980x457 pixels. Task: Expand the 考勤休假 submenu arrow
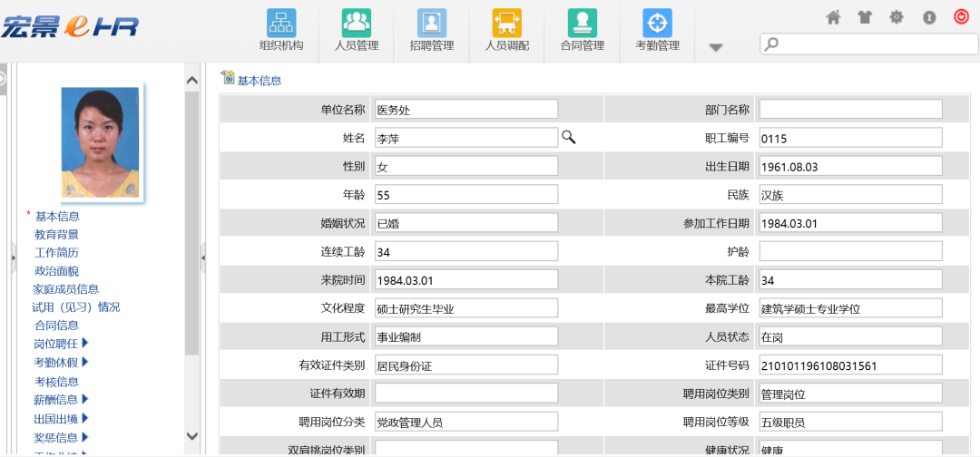click(x=85, y=362)
